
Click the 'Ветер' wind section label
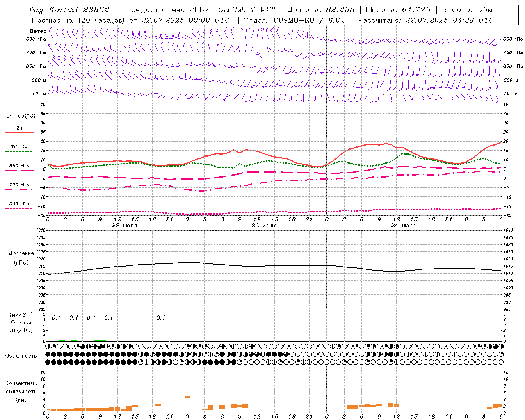click(x=38, y=31)
